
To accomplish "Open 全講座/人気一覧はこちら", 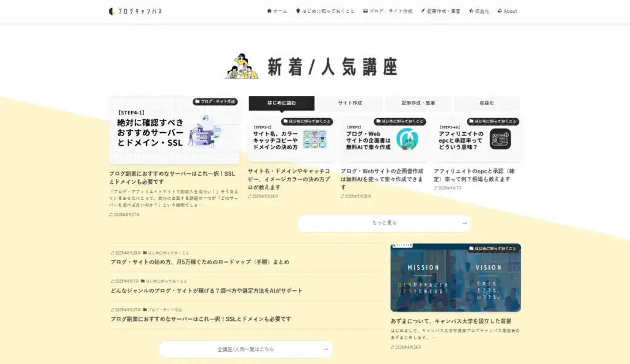I will coord(245,349).
